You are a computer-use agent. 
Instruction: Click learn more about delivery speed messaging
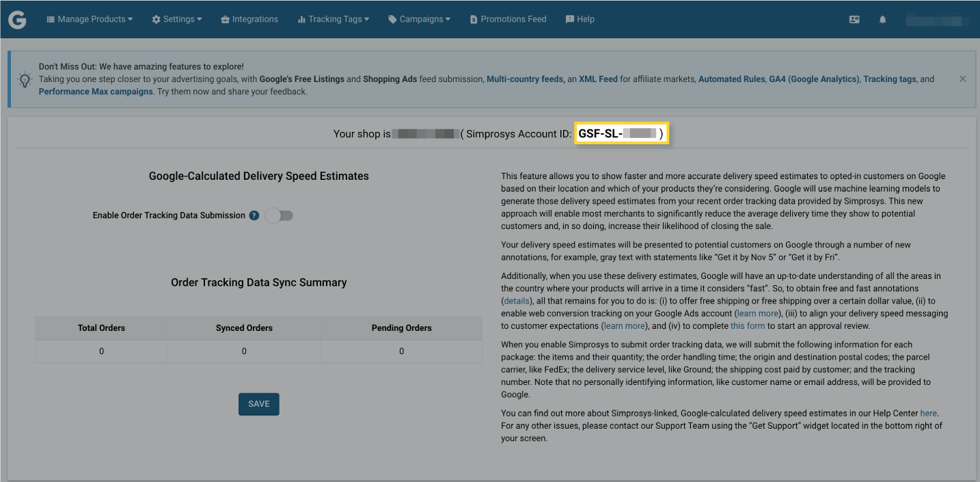tap(625, 326)
